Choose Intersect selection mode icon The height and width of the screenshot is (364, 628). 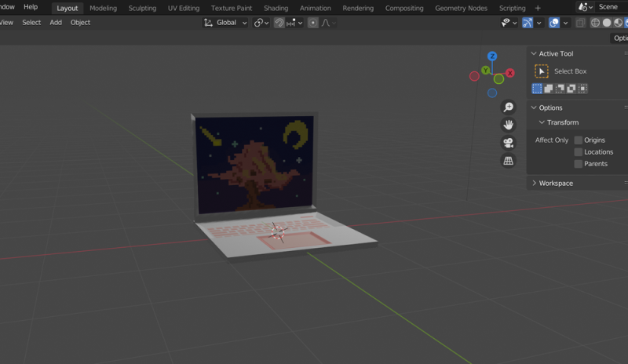coord(582,89)
